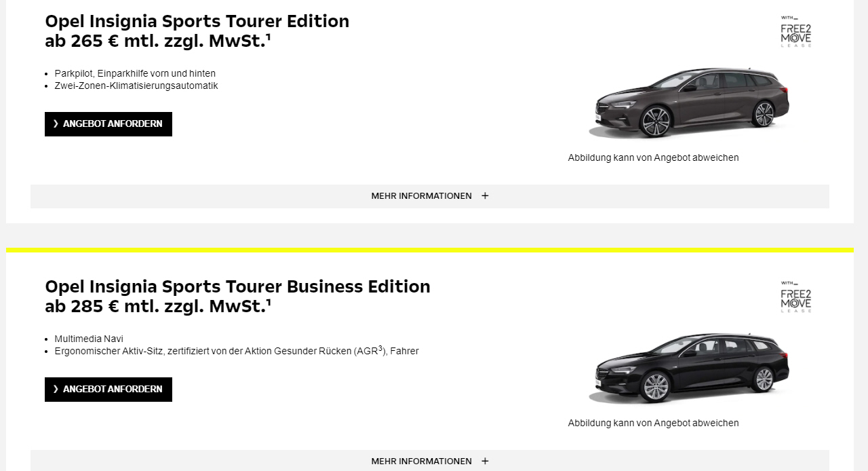Click the chevron in the second Angebot Anfordern button

[x=56, y=390]
